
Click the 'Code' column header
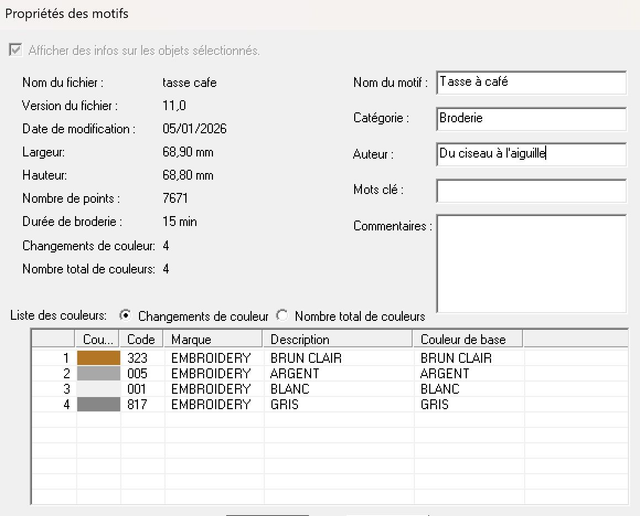[x=143, y=339]
